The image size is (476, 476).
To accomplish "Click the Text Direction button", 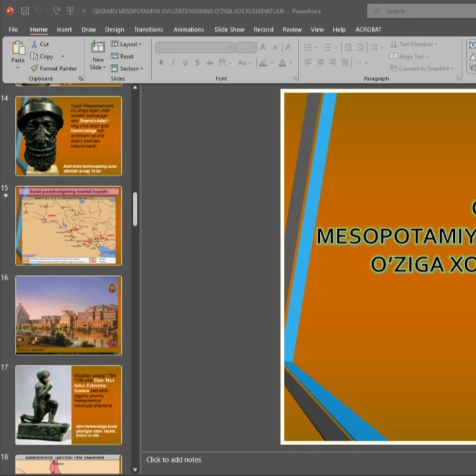I will click(x=413, y=44).
